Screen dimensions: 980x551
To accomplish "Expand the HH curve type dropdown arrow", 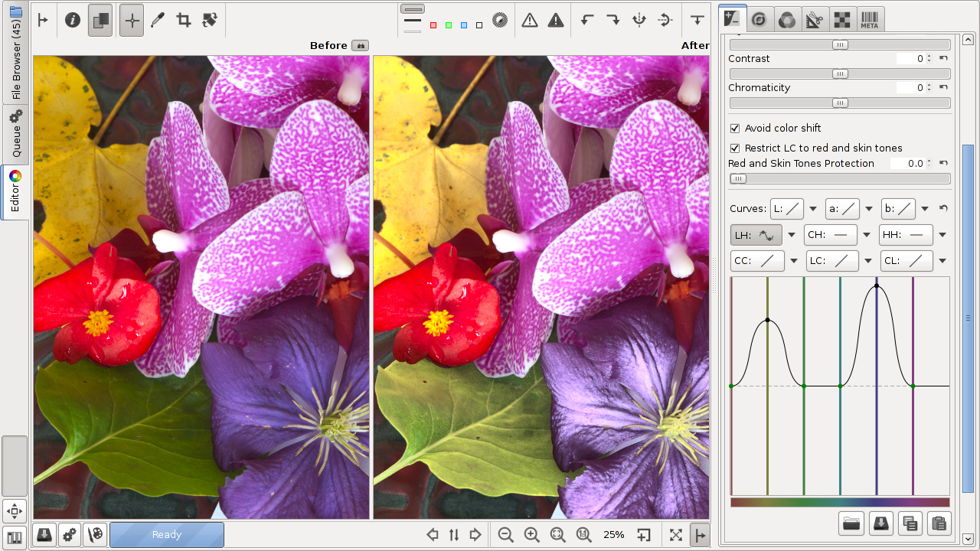I will tap(942, 235).
